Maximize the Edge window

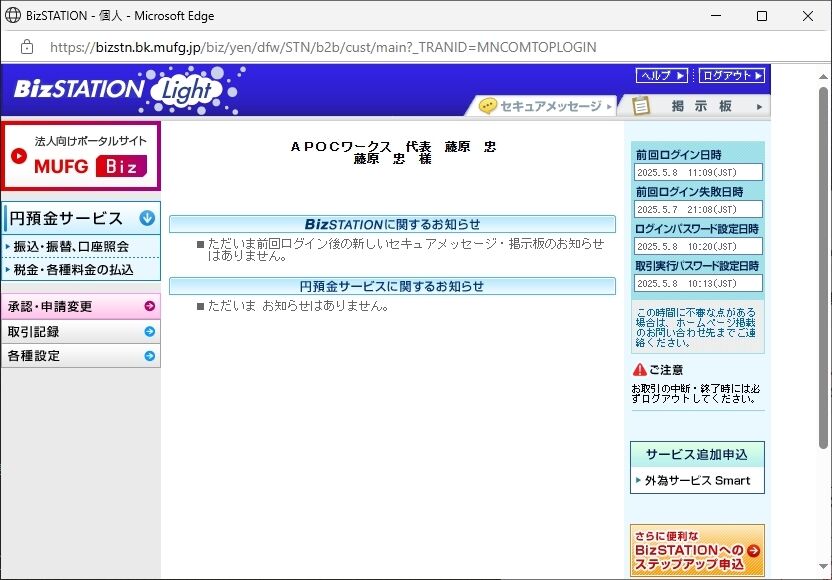point(762,16)
